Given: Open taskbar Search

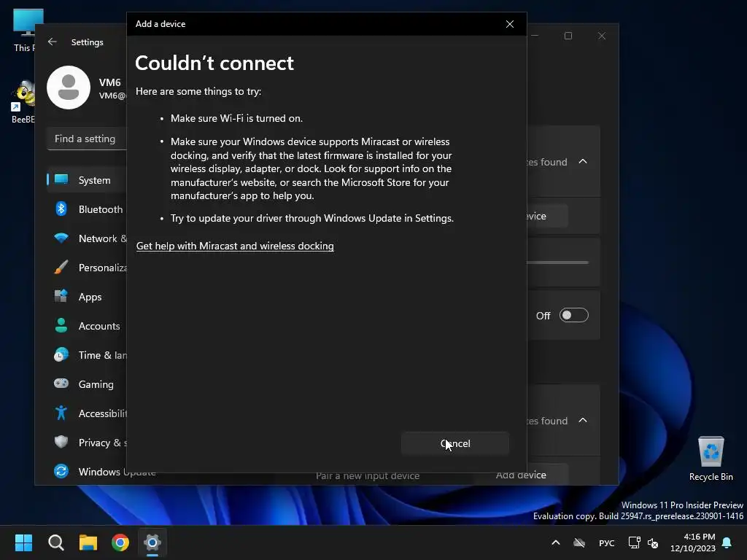Looking at the screenshot, I should 55,542.
